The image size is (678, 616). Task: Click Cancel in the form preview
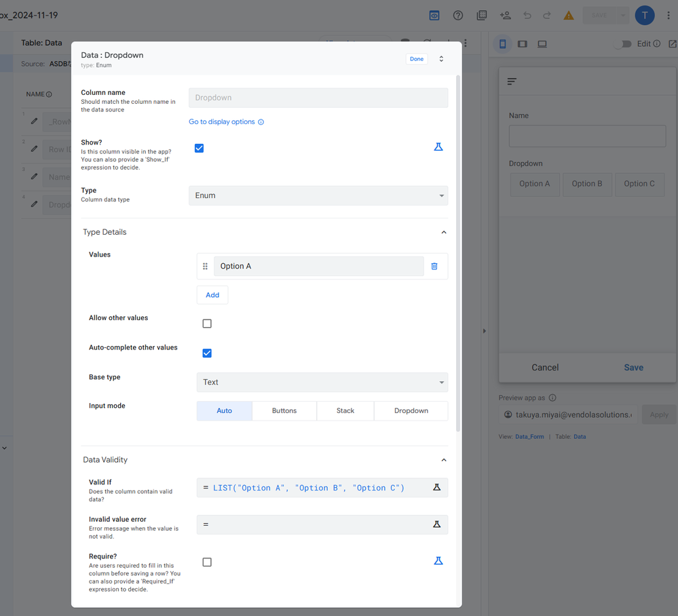pyautogui.click(x=545, y=368)
